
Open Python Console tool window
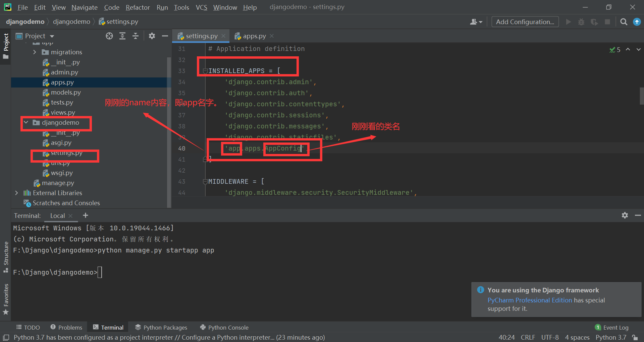(224, 327)
